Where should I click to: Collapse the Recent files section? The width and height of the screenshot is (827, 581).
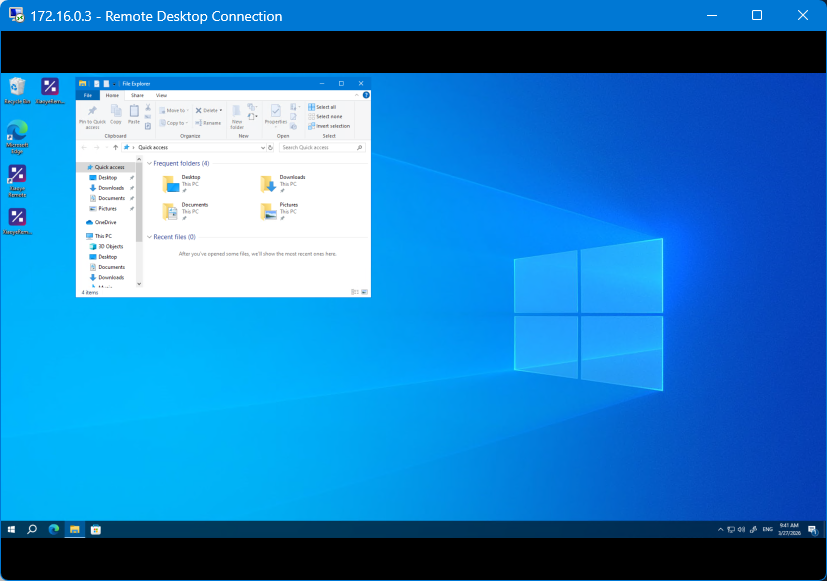pyautogui.click(x=149, y=237)
